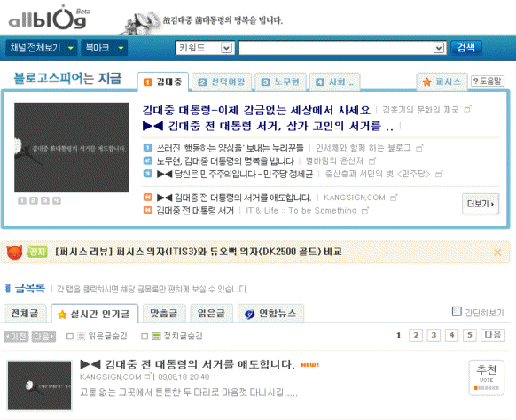Open external link icon after 중산층과 서민의 벗
The height and width of the screenshot is (420, 516).
pos(439,174)
